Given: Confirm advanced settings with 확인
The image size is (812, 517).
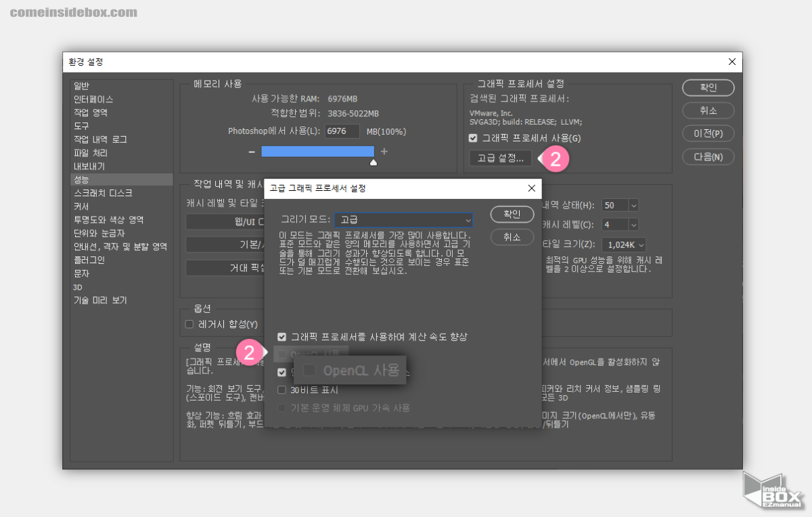Looking at the screenshot, I should click(x=512, y=214).
